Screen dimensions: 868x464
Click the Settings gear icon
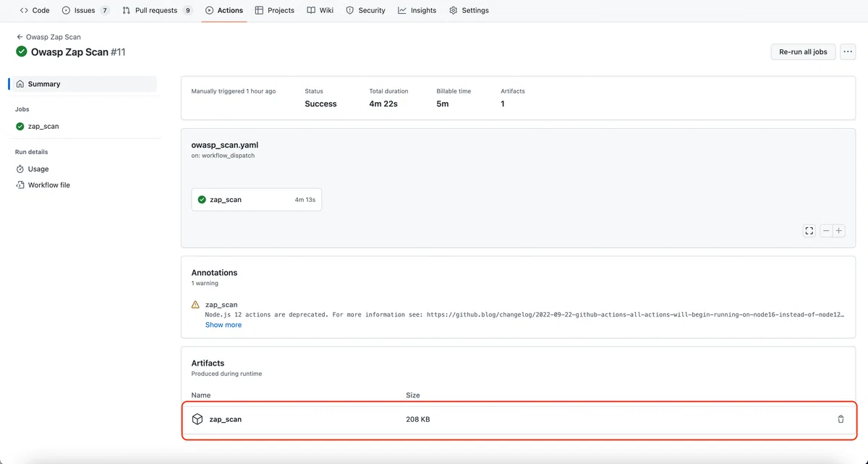pyautogui.click(x=454, y=10)
